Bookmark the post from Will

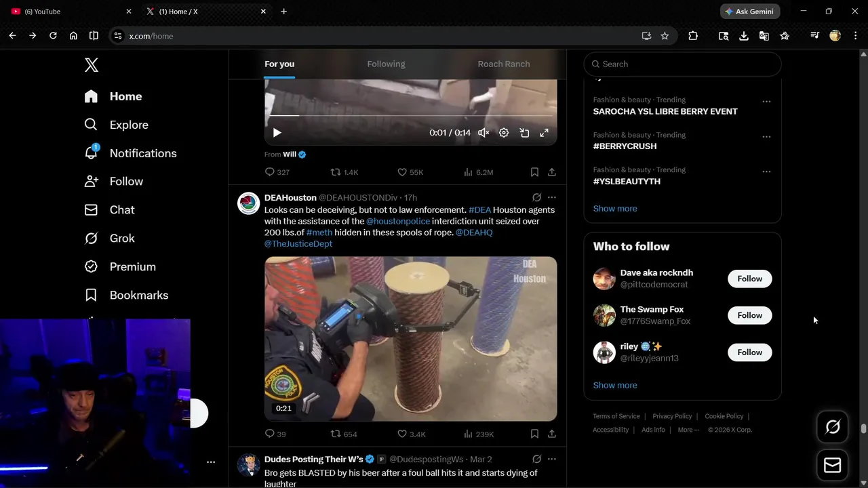(x=534, y=172)
